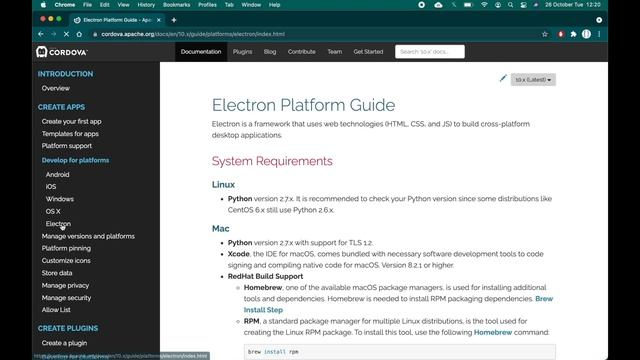The height and width of the screenshot is (360, 640).
Task: Select the Electron Platform Guide tab
Action: click(116, 20)
